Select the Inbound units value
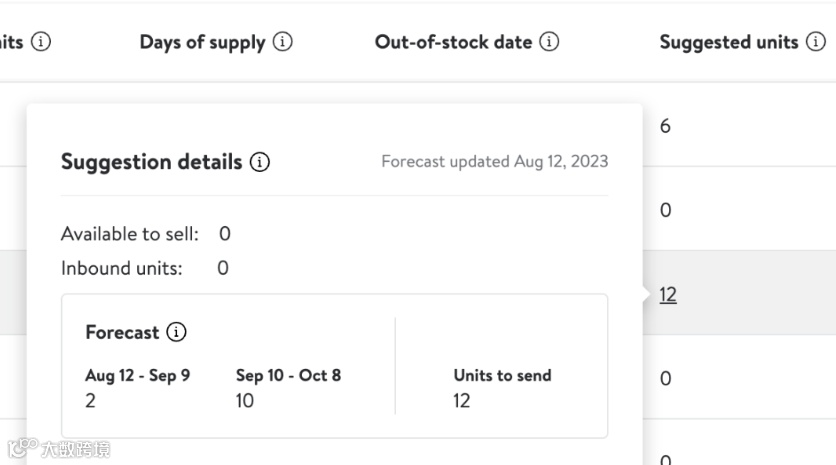Screen dimensions: 836x465 point(223,268)
